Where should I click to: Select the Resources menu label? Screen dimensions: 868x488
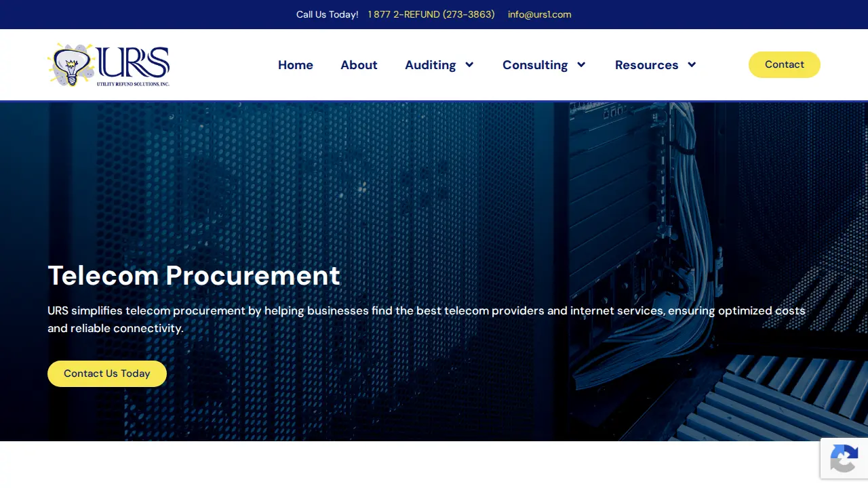[646, 65]
